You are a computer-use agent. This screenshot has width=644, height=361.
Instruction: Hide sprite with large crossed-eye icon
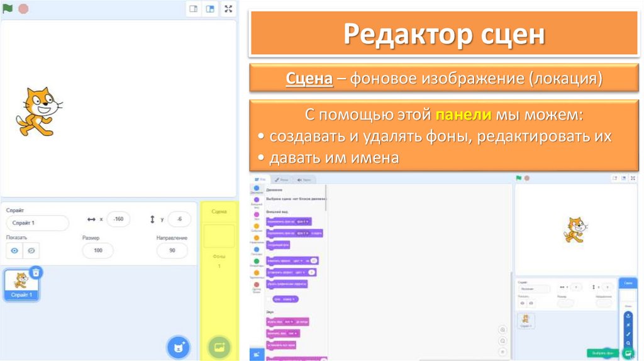31,250
